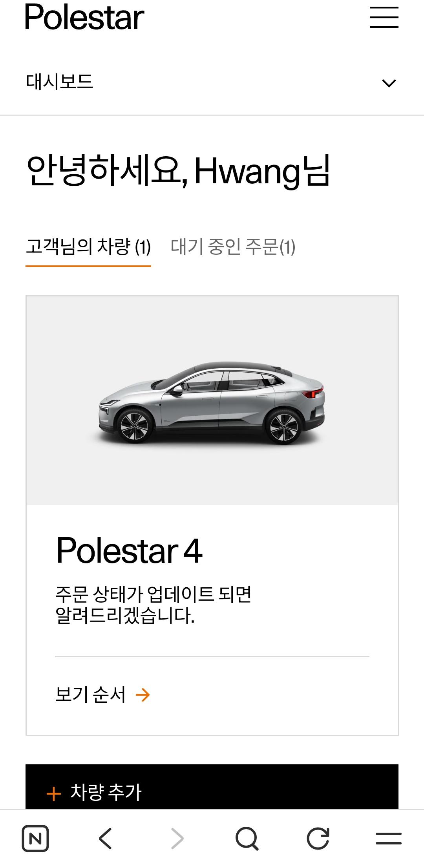The width and height of the screenshot is (424, 868).
Task: Switch to 대기 중인 주문(1) tab
Action: pyautogui.click(x=233, y=247)
